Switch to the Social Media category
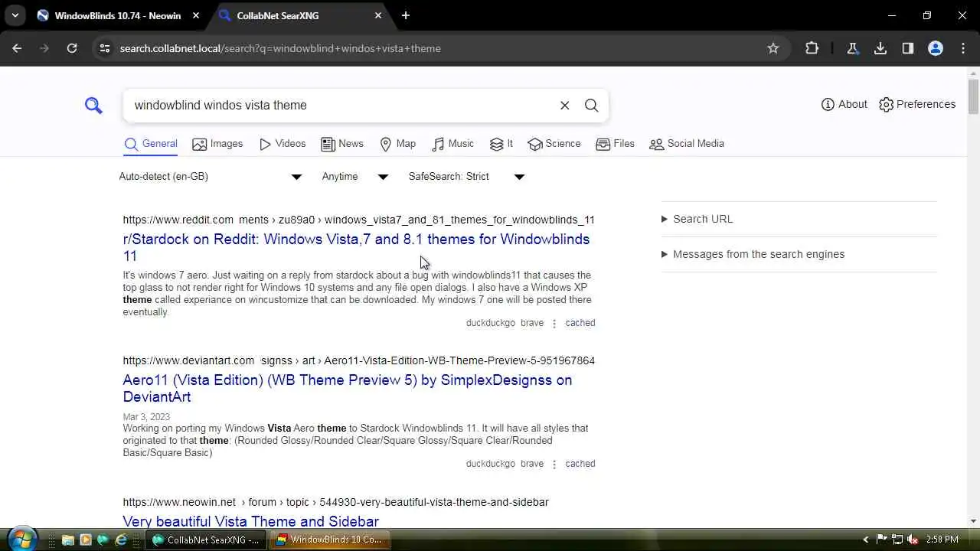 (x=687, y=144)
